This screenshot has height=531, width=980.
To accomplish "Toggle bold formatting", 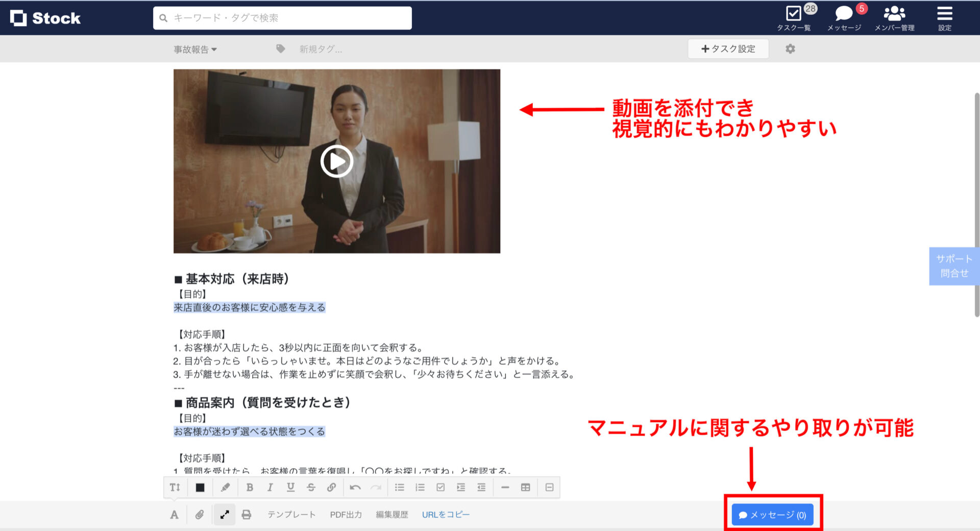I will 250,487.
